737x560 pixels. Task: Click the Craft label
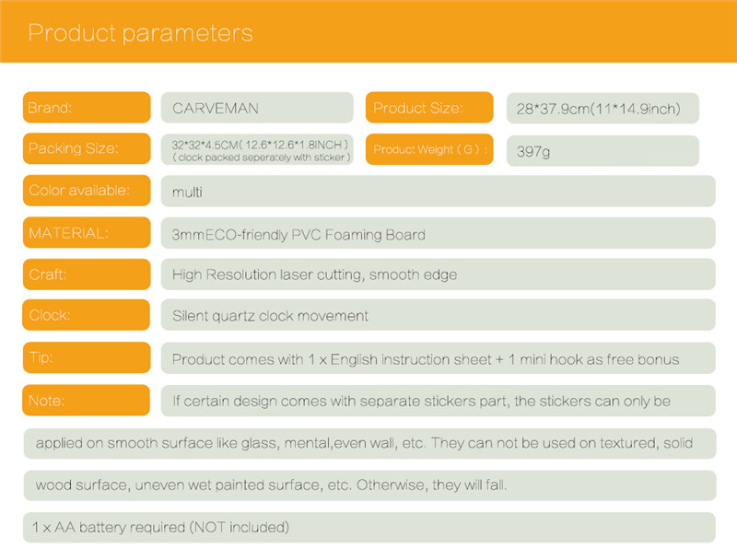[x=86, y=274]
